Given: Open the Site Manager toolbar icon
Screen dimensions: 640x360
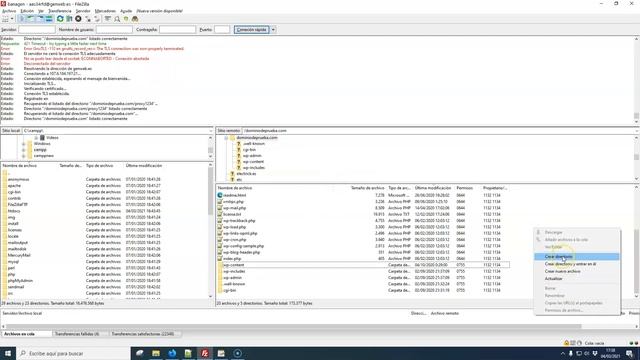Looking at the screenshot, I should pos(5,19).
